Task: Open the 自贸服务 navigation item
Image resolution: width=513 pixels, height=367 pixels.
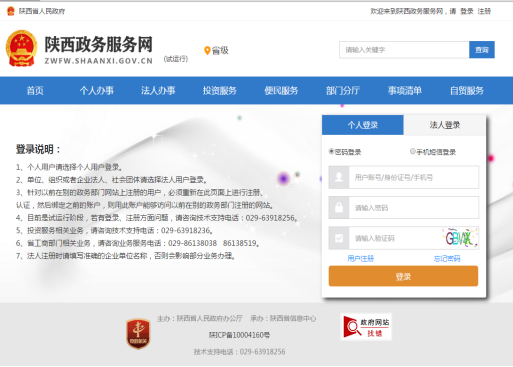Action: (x=467, y=91)
